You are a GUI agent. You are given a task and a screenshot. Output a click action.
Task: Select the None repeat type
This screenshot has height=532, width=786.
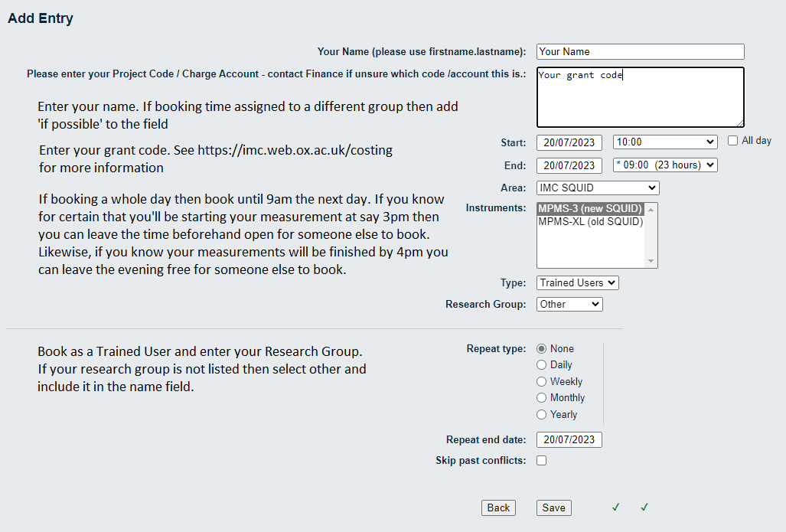(x=541, y=348)
